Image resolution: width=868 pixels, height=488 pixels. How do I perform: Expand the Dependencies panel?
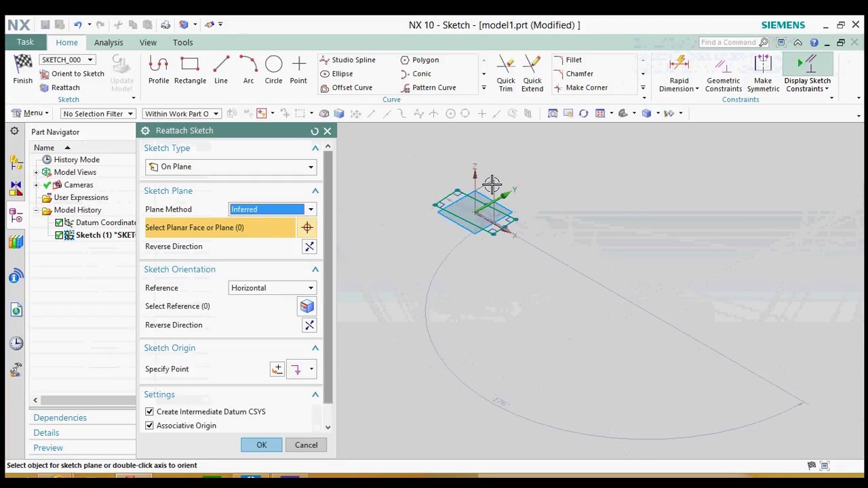coord(60,418)
